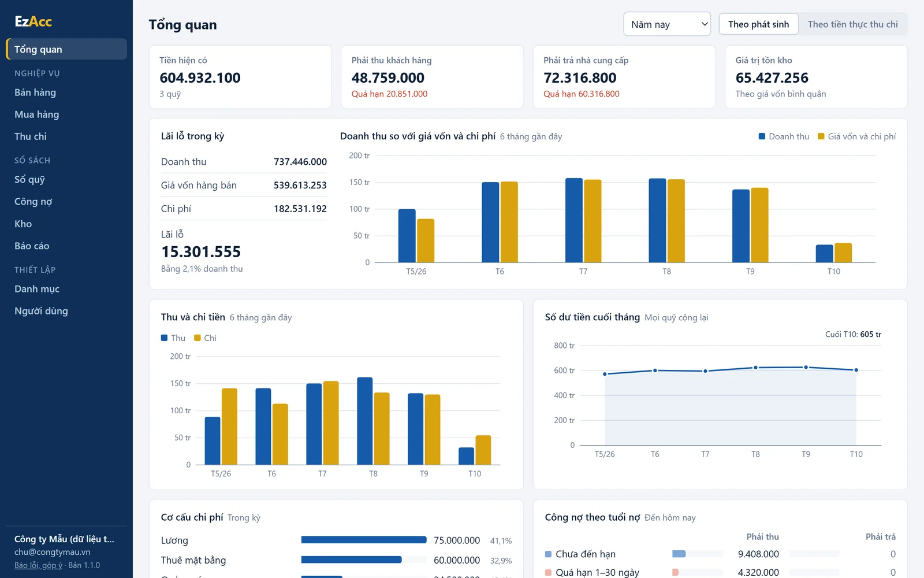This screenshot has width=924, height=578.
Task: Click the Giá trị tồn kho card
Action: click(x=816, y=77)
